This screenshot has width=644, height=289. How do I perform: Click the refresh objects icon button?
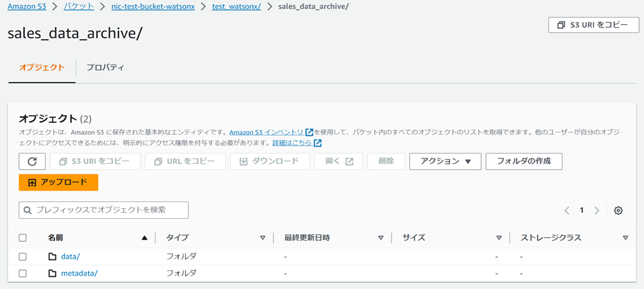32,162
